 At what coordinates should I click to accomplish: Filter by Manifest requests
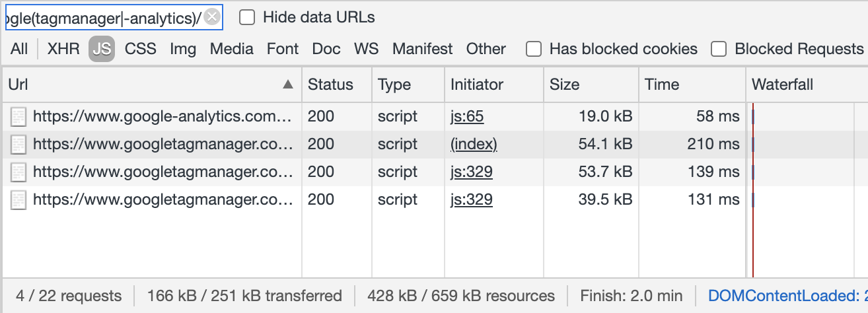click(423, 49)
